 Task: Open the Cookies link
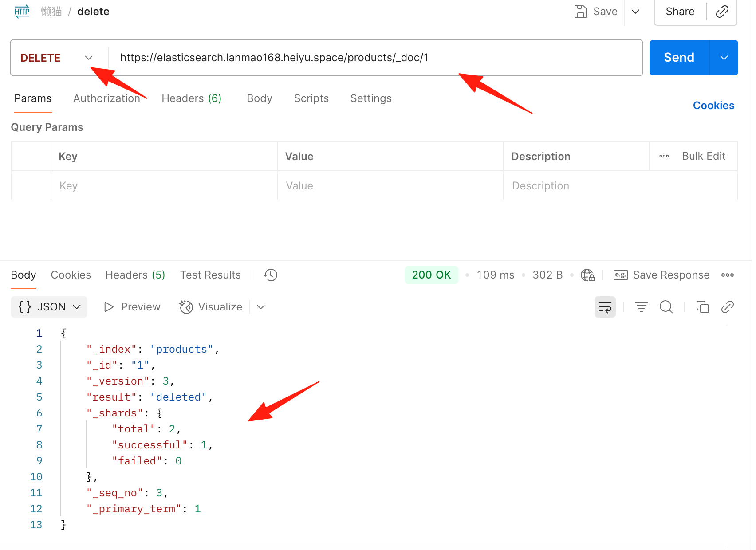(713, 106)
